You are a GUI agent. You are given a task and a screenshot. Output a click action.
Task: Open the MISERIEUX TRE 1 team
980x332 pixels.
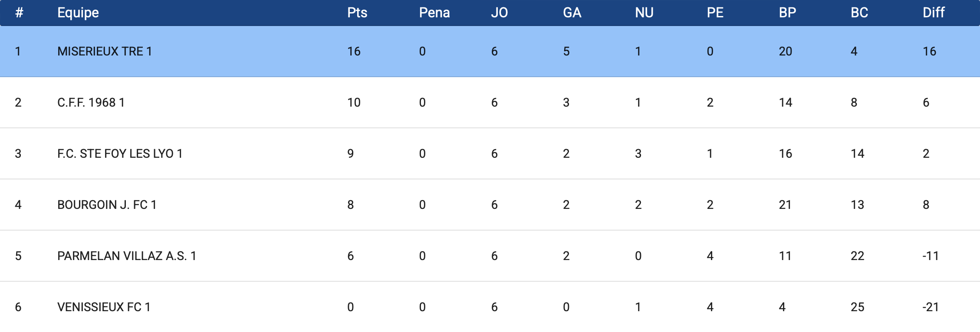[105, 51]
